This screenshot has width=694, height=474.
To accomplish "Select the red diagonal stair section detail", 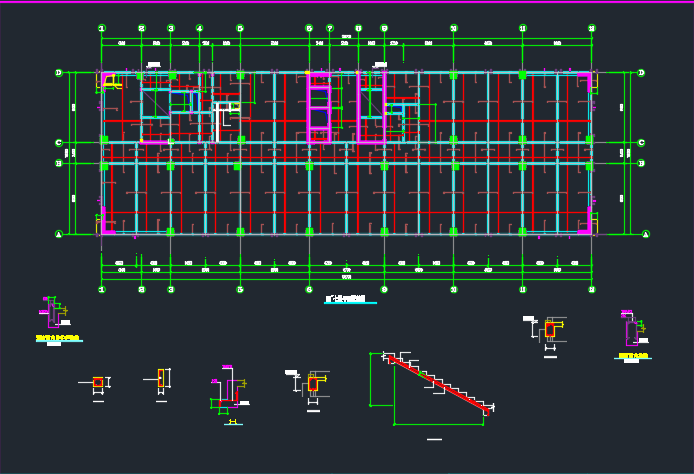I will (x=432, y=389).
